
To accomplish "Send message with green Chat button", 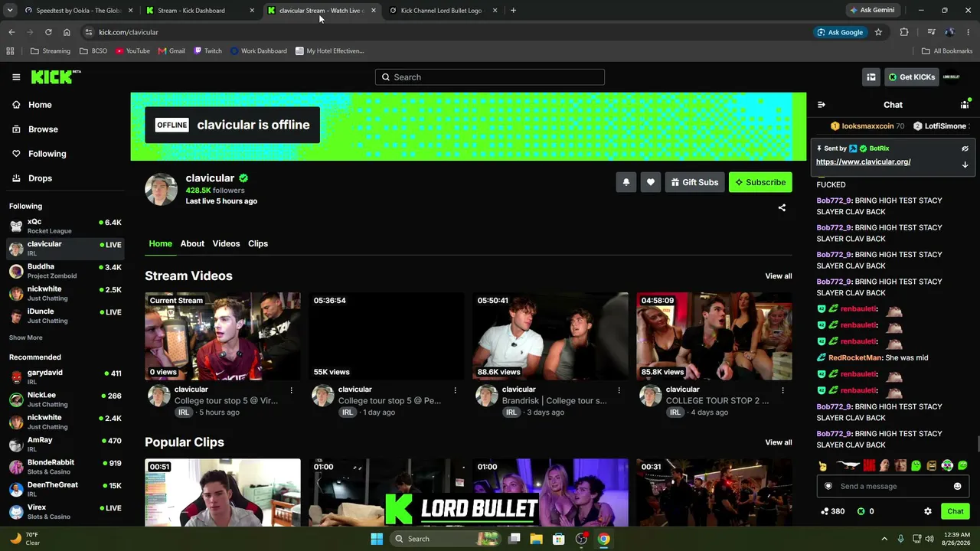I will pos(955,511).
